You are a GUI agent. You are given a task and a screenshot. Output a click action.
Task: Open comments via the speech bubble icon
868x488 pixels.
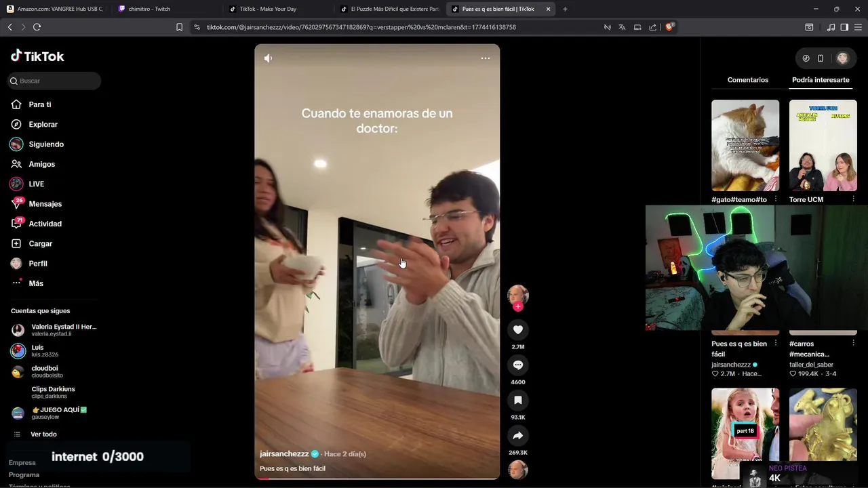tap(518, 365)
